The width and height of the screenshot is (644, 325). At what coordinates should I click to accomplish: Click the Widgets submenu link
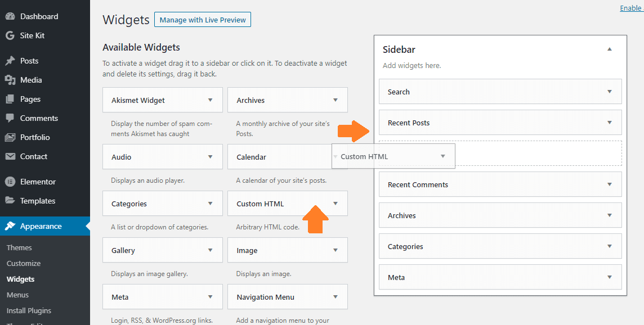tap(20, 279)
